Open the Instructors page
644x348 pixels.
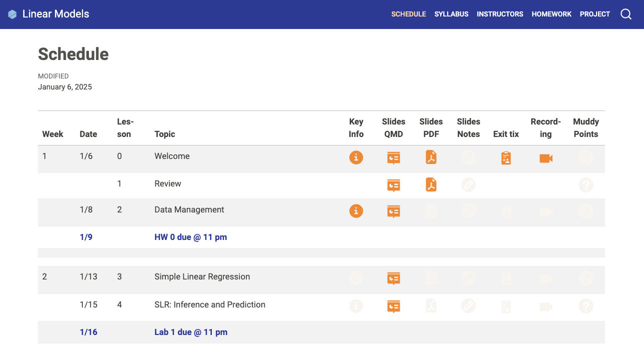point(500,14)
